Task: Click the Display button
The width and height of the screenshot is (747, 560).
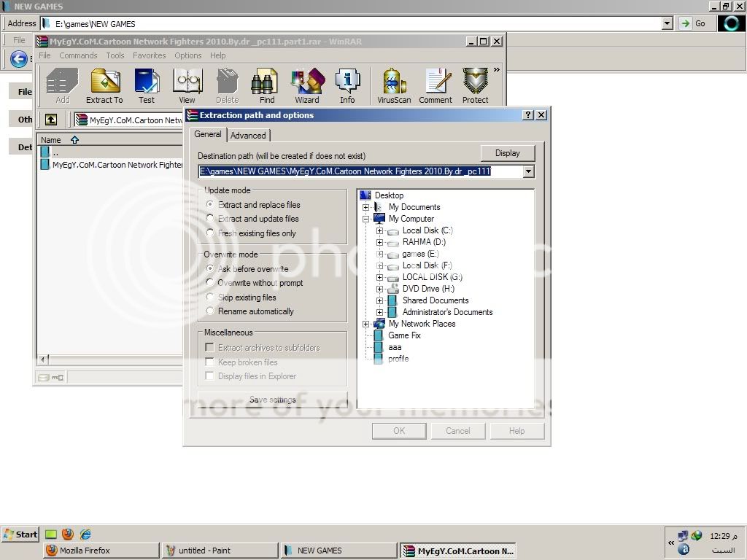Action: (508, 153)
